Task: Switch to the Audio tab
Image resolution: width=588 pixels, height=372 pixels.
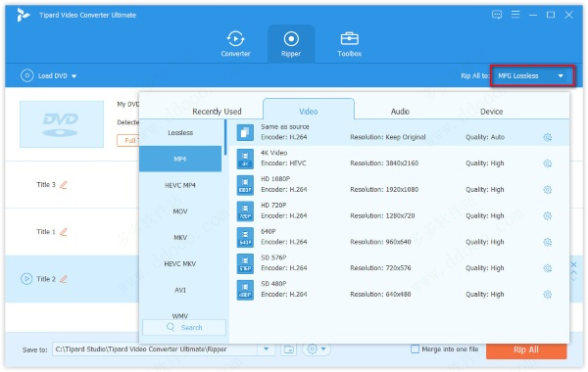Action: point(400,112)
